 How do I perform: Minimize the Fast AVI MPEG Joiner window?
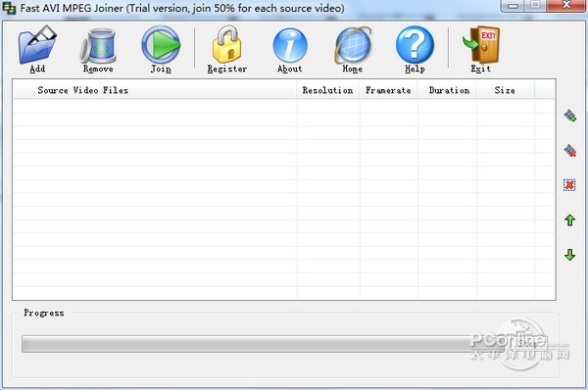pos(514,5)
